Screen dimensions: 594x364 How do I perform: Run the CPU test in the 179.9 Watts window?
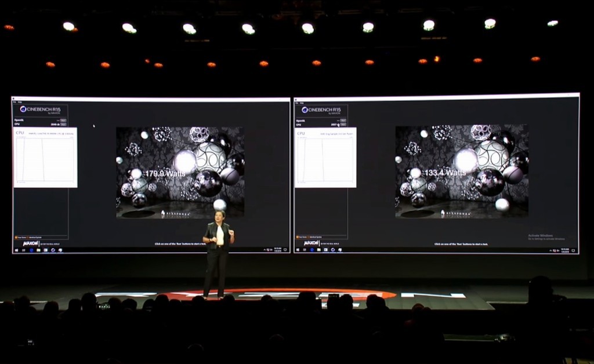pyautogui.click(x=63, y=125)
